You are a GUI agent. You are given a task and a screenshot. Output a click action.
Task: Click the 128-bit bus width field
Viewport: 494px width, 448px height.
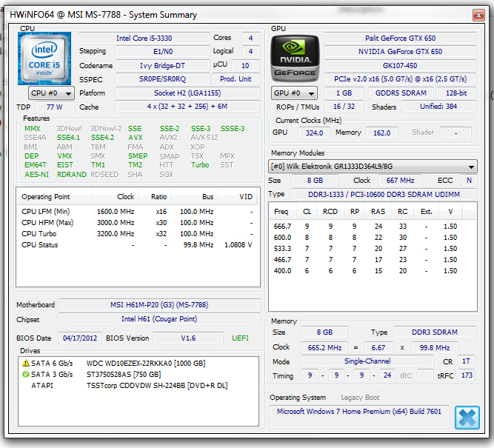click(x=456, y=93)
